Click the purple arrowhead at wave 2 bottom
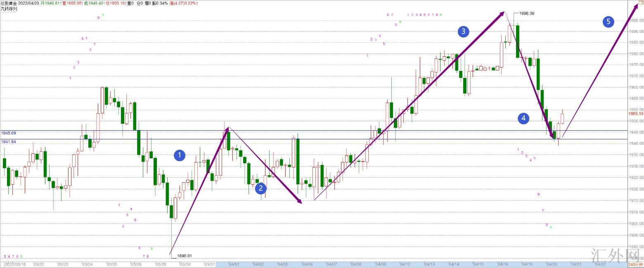Screen dimensions: 644x268 (300, 201)
